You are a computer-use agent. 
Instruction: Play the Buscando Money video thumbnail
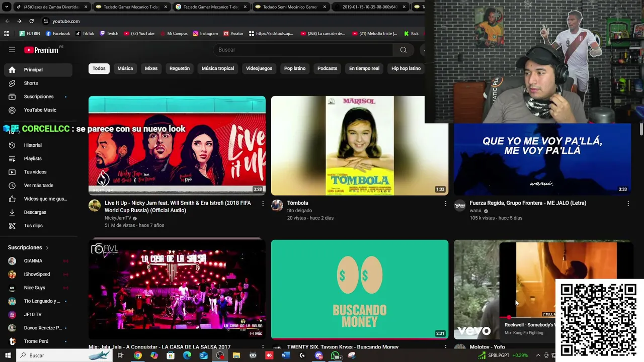[360, 289]
